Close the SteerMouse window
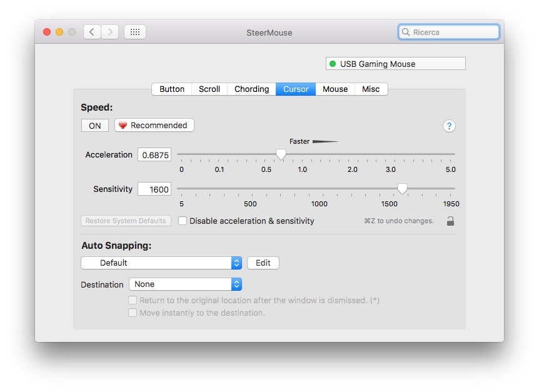 click(47, 32)
